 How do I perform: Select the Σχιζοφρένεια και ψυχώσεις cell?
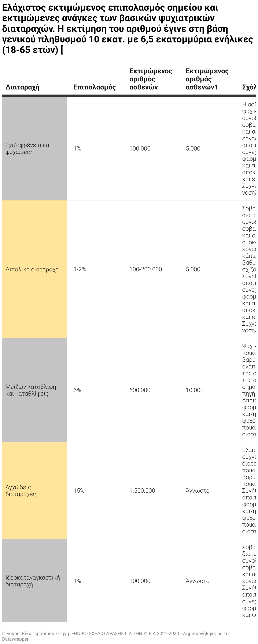coord(34,149)
